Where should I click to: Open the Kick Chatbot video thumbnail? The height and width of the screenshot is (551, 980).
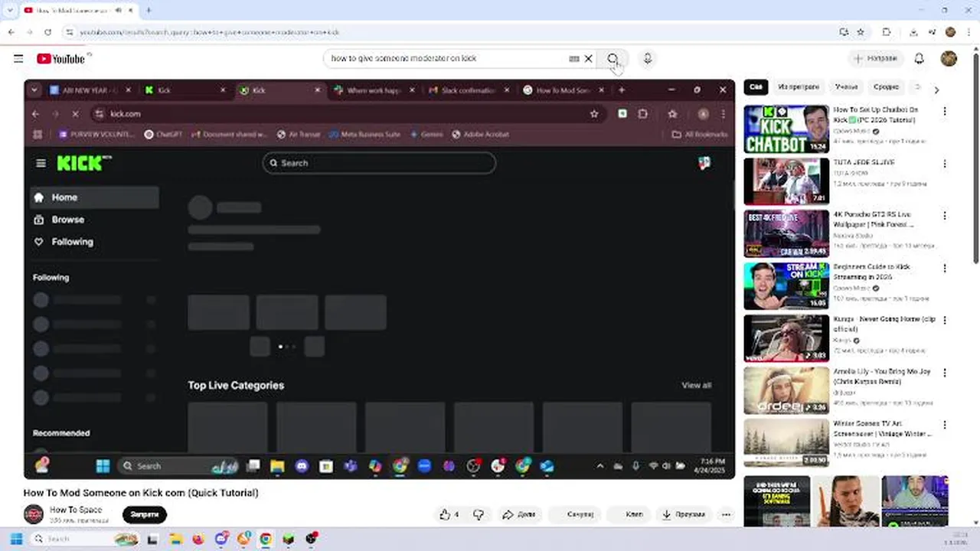point(786,129)
